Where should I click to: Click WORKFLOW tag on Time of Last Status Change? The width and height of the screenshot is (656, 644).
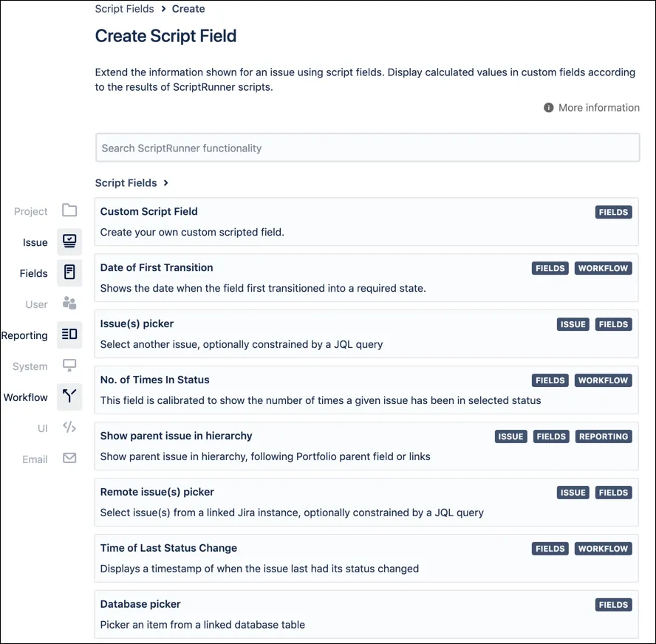(x=603, y=548)
